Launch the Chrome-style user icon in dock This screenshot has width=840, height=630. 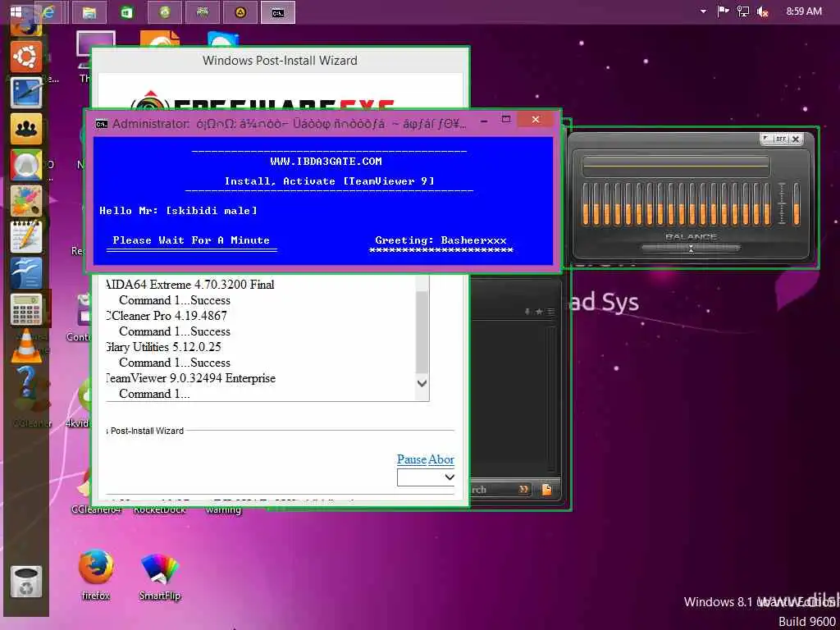25,164
